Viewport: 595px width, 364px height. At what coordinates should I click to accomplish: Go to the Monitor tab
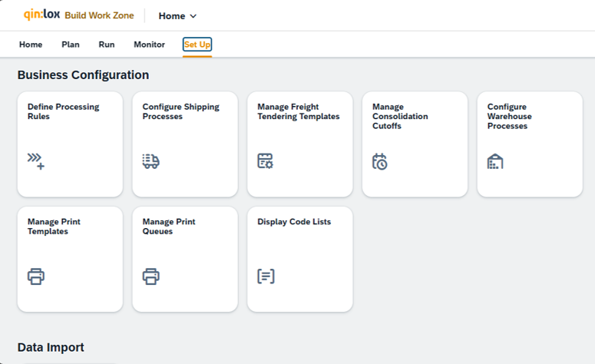pyautogui.click(x=149, y=45)
